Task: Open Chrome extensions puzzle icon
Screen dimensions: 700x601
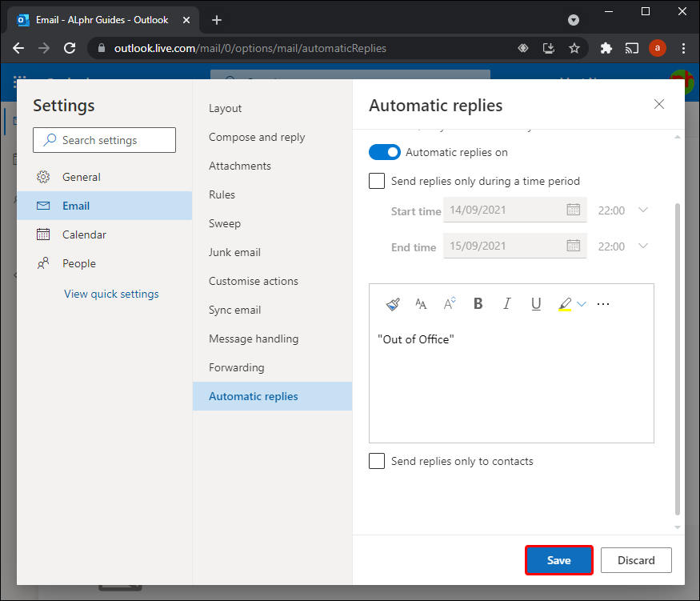Action: (x=606, y=48)
